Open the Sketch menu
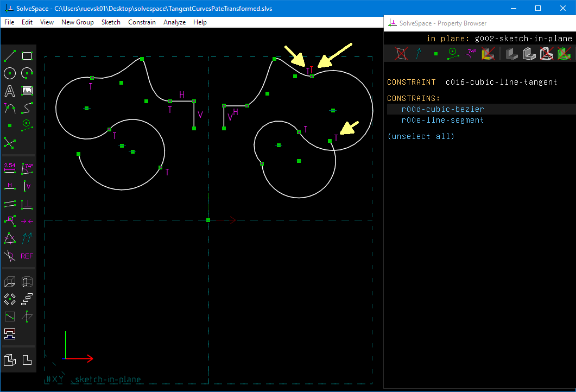Viewport: 576px width, 392px height. tap(111, 22)
